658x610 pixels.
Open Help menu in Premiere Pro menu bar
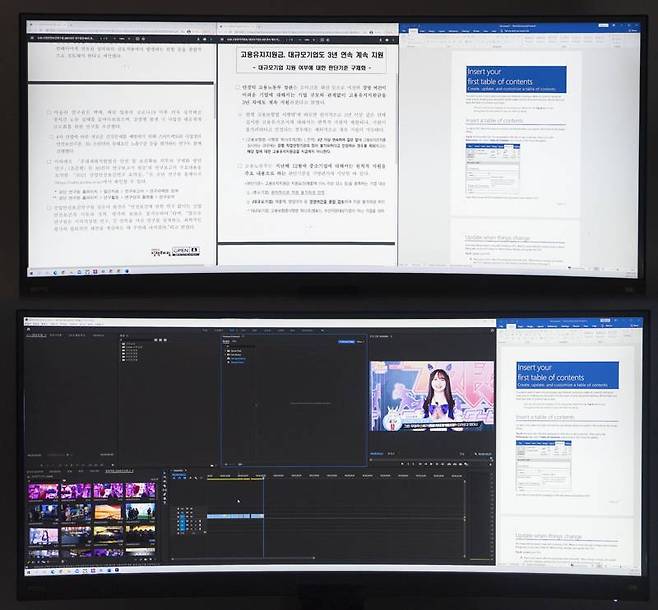pyautogui.click(x=100, y=324)
